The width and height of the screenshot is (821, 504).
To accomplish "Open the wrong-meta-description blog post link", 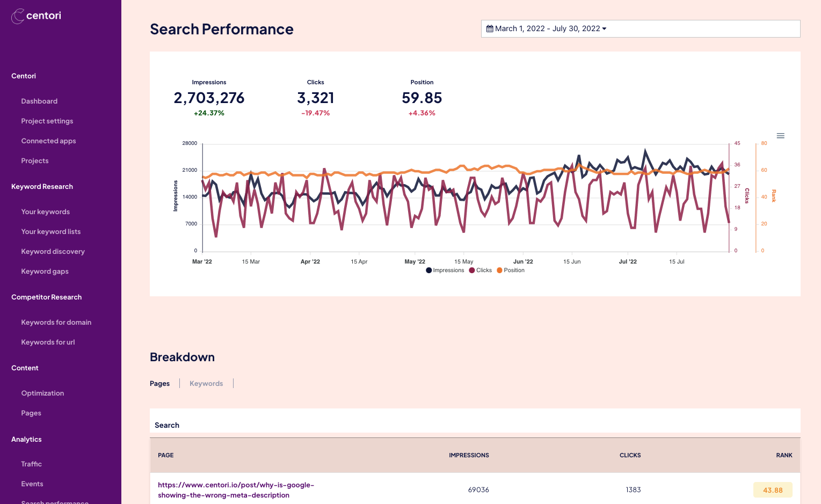I will (236, 490).
